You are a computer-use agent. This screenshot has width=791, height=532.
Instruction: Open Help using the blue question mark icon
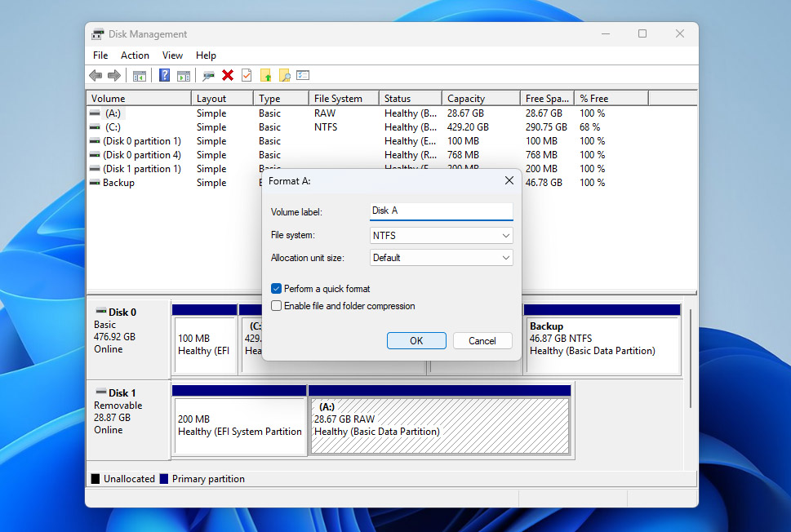tap(165, 75)
